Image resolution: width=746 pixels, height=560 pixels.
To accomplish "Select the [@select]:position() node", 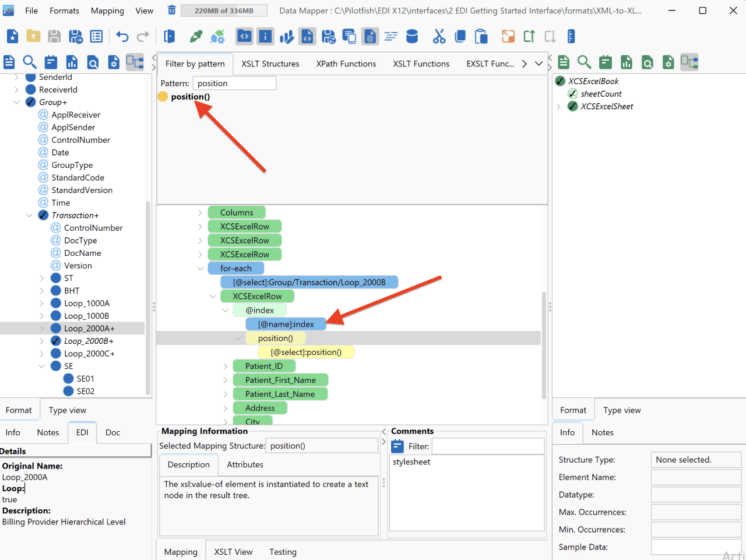I will (306, 353).
